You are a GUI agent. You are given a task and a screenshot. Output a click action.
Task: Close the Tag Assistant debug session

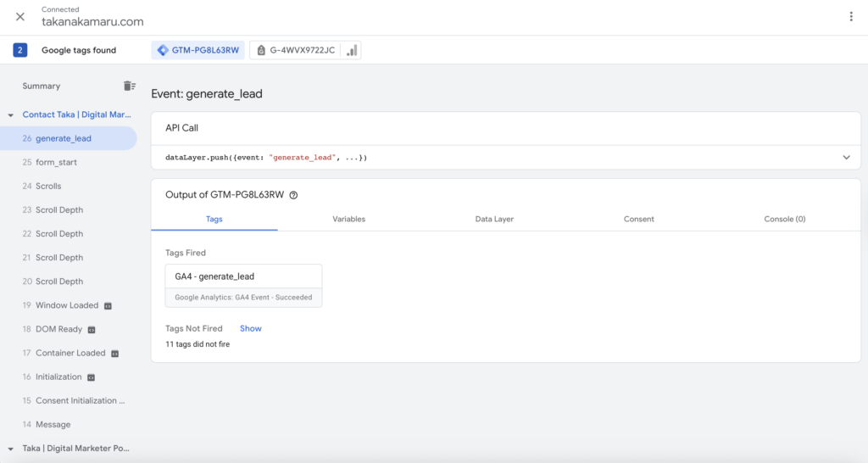click(20, 17)
